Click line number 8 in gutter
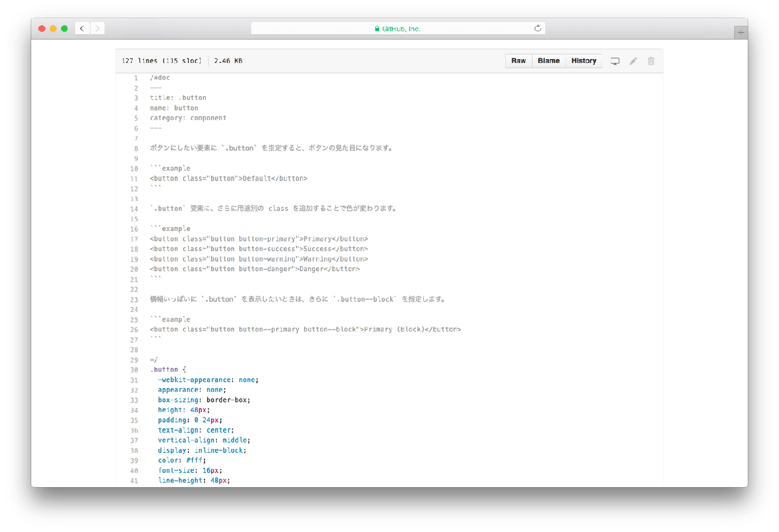 (135, 149)
